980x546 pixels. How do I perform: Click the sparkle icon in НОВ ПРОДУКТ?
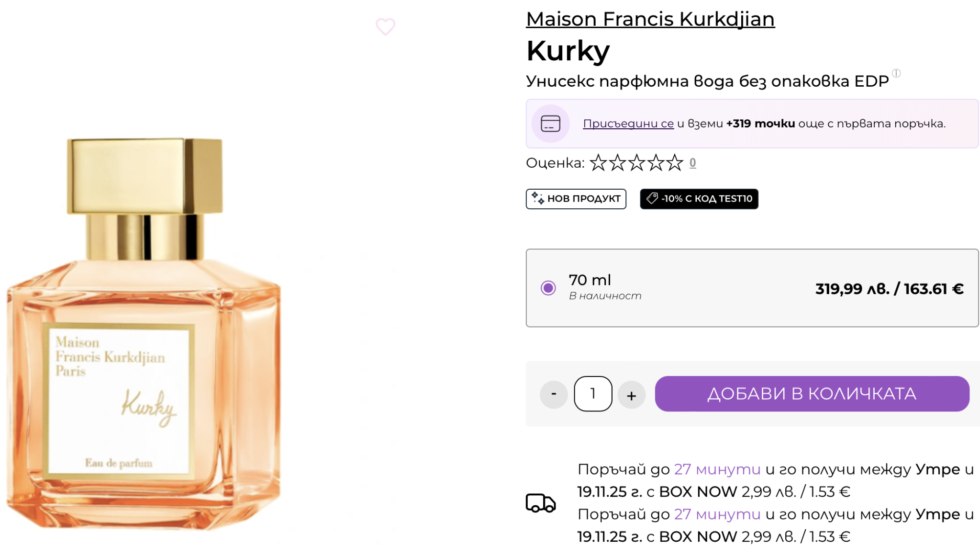coord(538,198)
